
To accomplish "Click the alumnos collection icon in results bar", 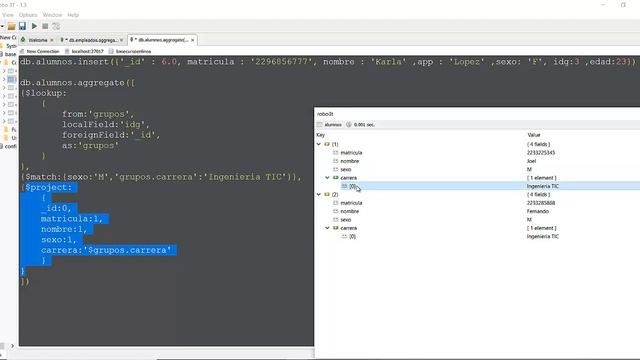I will pos(320,124).
